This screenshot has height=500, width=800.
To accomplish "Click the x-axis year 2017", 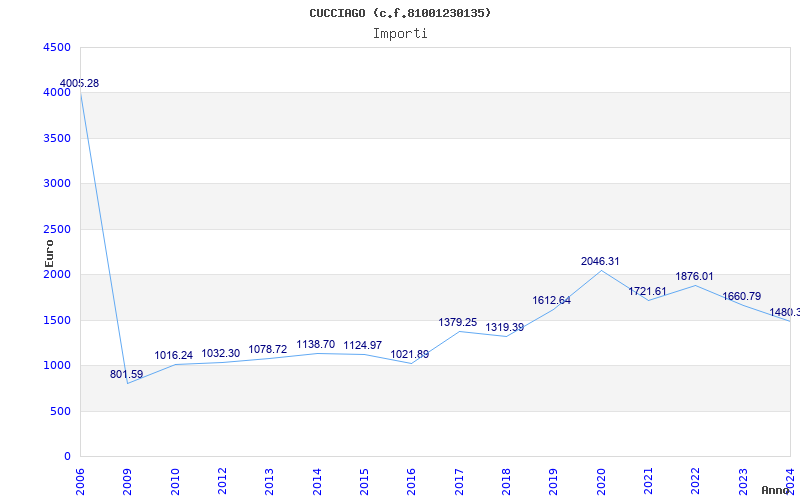I will tap(459, 481).
